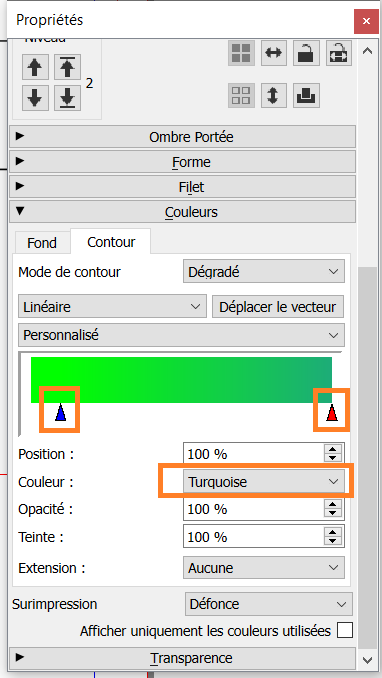Switch to the Fond tab
382x678 pixels.
point(42,243)
